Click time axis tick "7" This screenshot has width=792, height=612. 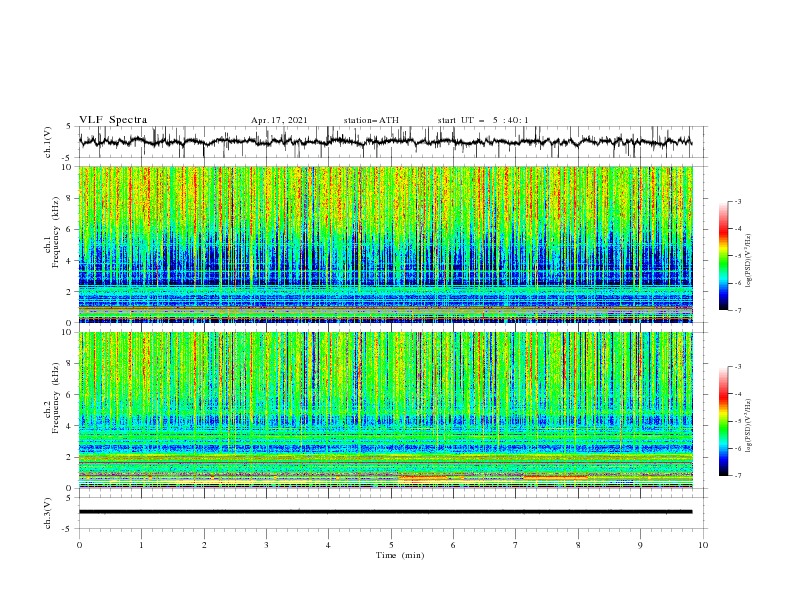(515, 545)
